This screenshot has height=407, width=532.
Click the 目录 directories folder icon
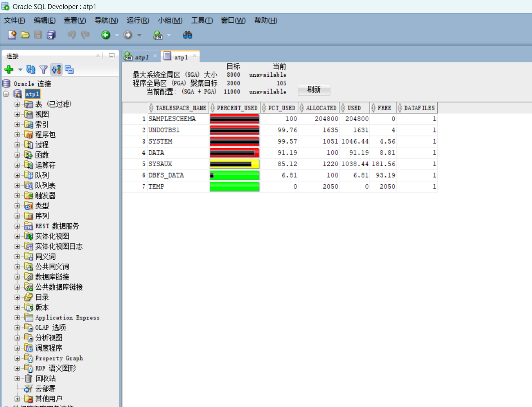tap(29, 297)
